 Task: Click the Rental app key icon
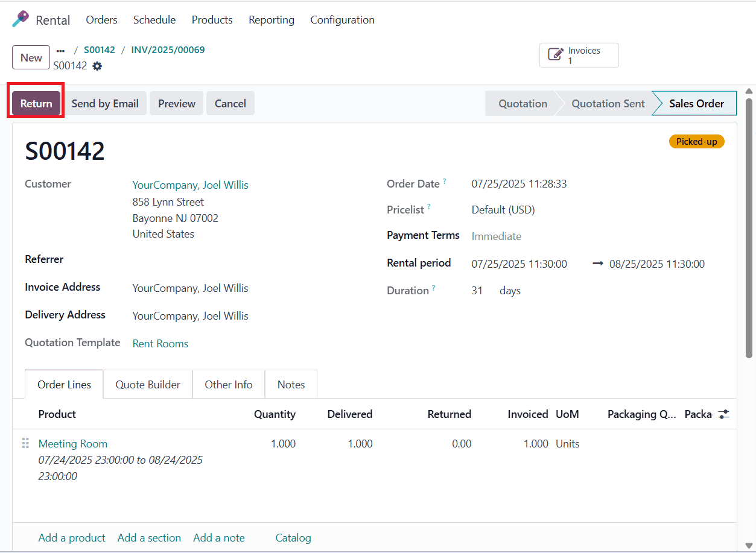pyautogui.click(x=21, y=19)
